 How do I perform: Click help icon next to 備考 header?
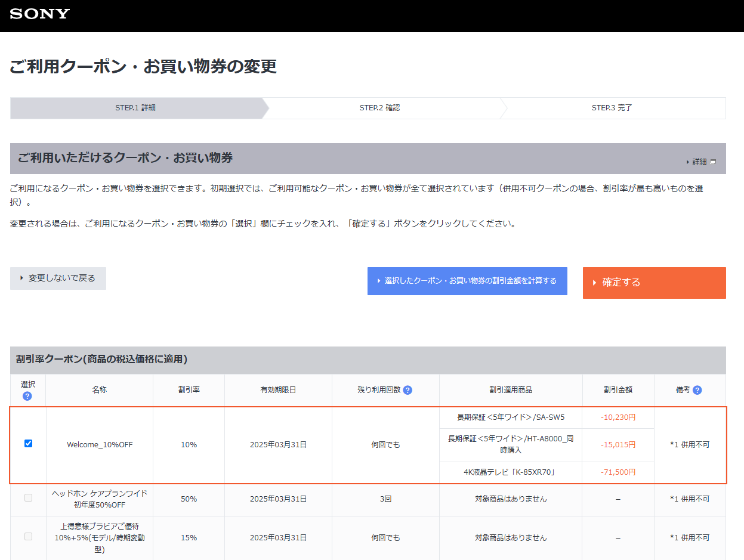pos(697,390)
